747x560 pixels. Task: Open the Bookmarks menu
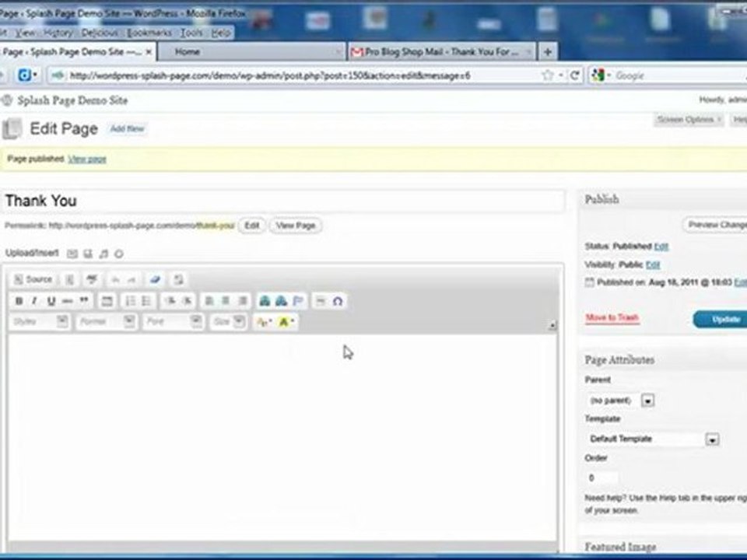149,33
